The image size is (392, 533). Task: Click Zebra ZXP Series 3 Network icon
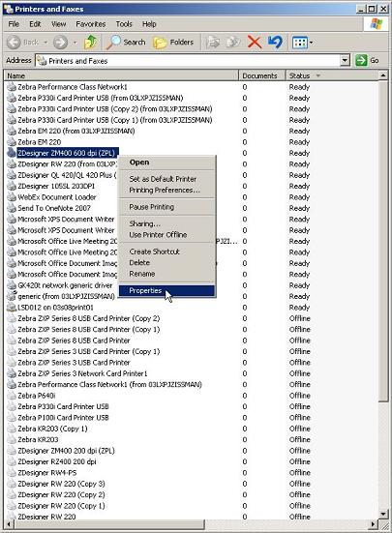12,373
